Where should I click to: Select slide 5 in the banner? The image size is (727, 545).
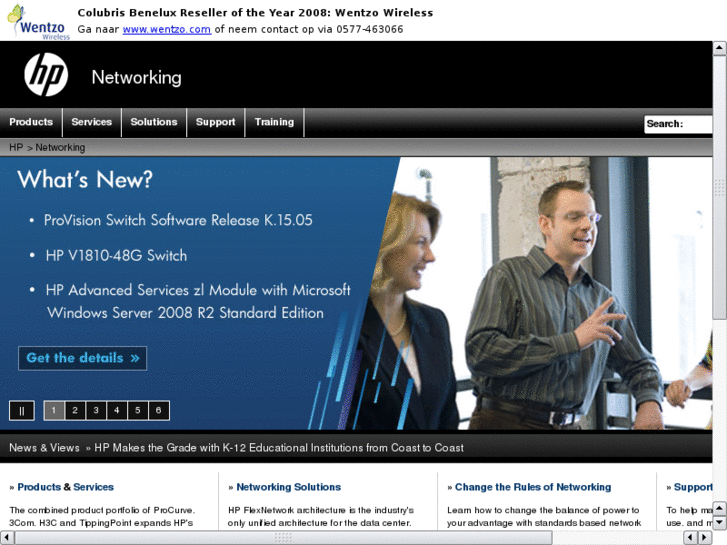tap(138, 410)
